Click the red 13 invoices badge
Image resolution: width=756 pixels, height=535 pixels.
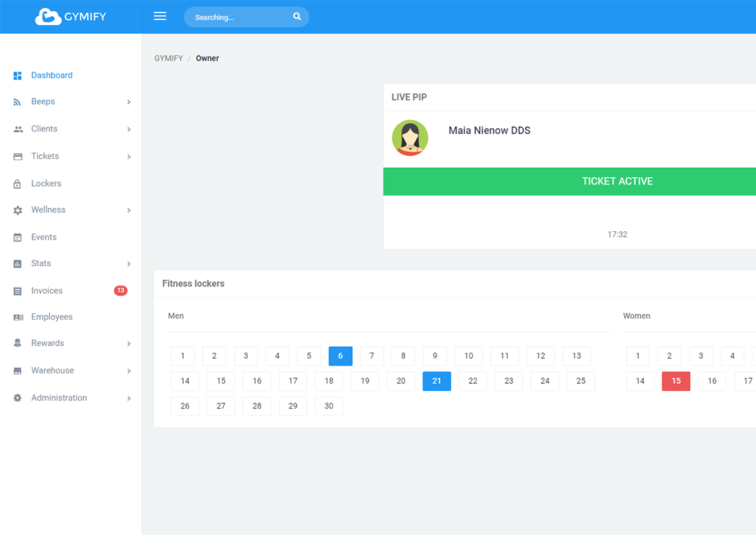pos(120,290)
